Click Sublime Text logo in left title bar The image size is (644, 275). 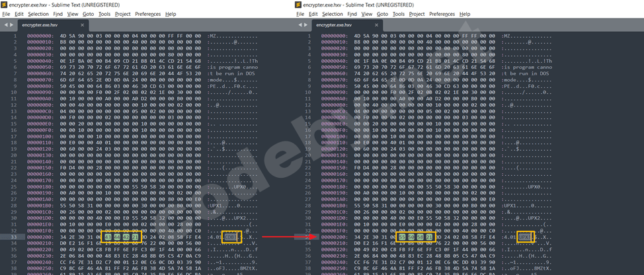[5, 5]
